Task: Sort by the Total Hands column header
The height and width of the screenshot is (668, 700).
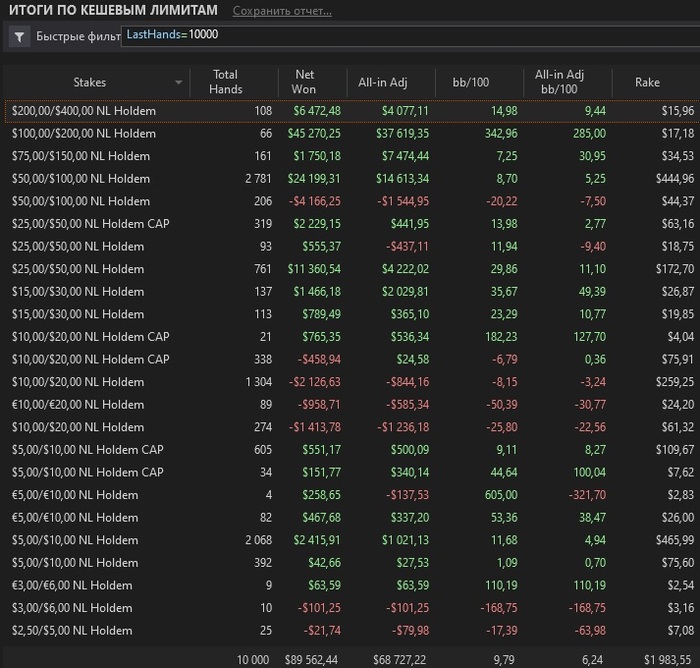Action: point(225,82)
